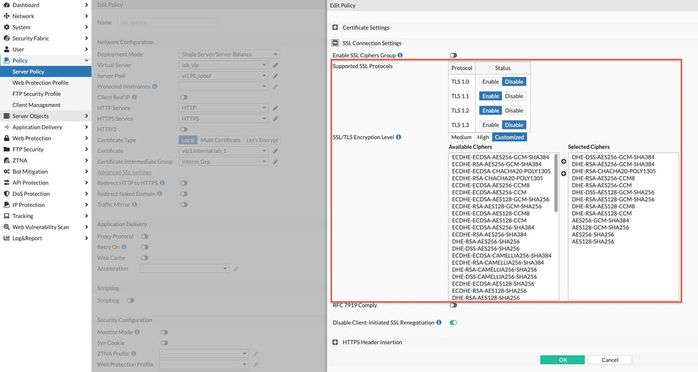Toggle Disable Client-Initiated SSL Renegotiation switch
This screenshot has width=698, height=372.
pyautogui.click(x=453, y=323)
